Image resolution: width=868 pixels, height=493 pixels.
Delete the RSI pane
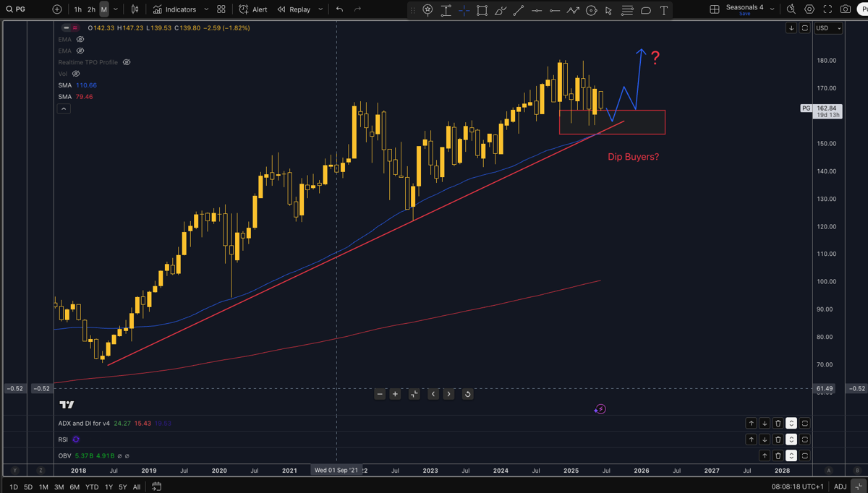click(778, 440)
